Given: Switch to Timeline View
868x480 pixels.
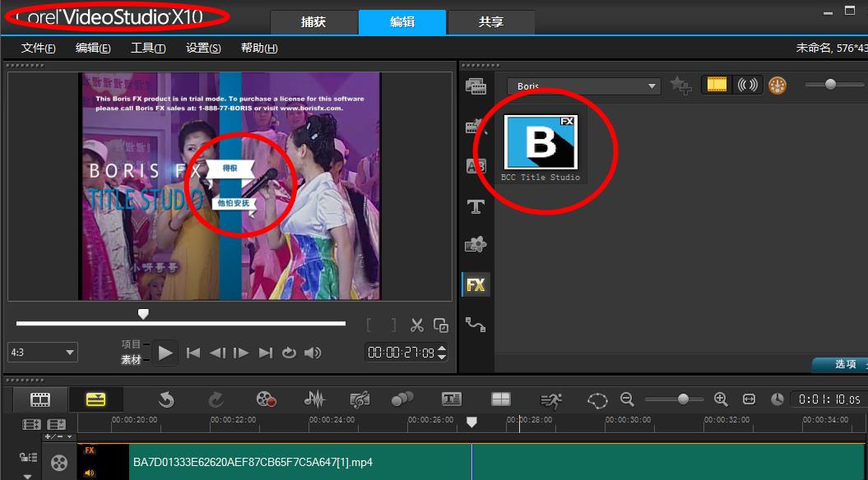Looking at the screenshot, I should (x=95, y=399).
